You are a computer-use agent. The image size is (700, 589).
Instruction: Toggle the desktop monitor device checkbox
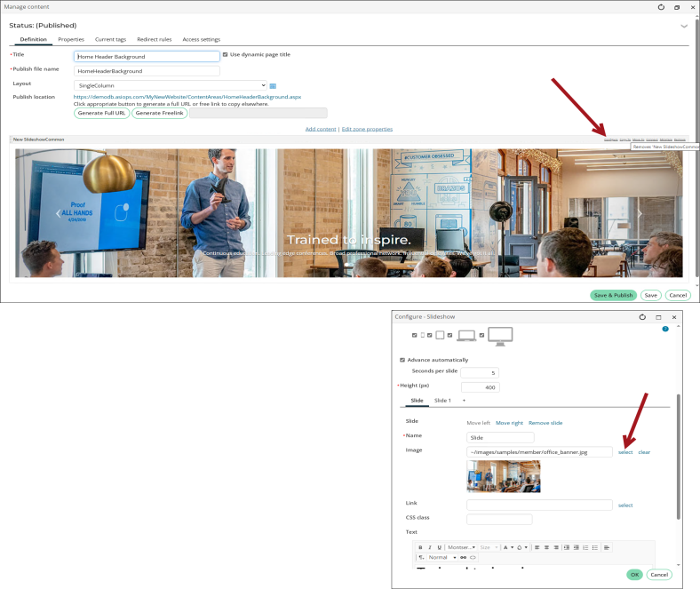coord(481,335)
